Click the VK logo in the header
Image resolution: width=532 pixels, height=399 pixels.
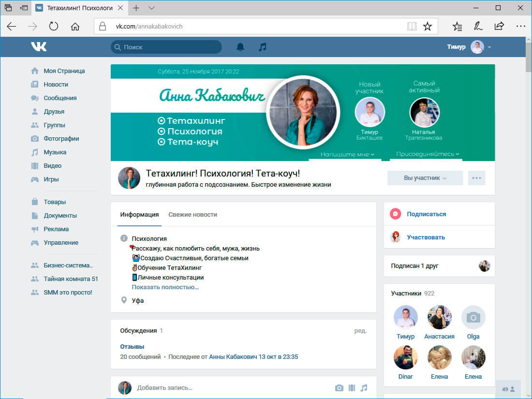[x=39, y=47]
